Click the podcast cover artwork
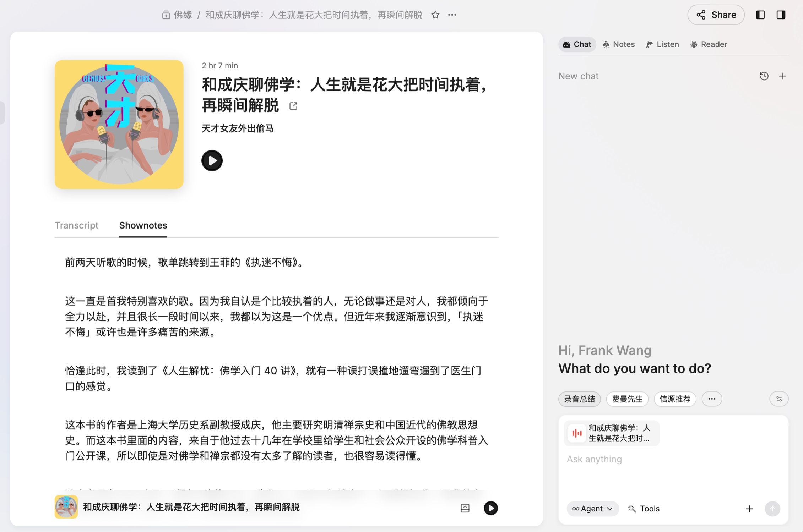Image resolution: width=803 pixels, height=532 pixels. [119, 124]
